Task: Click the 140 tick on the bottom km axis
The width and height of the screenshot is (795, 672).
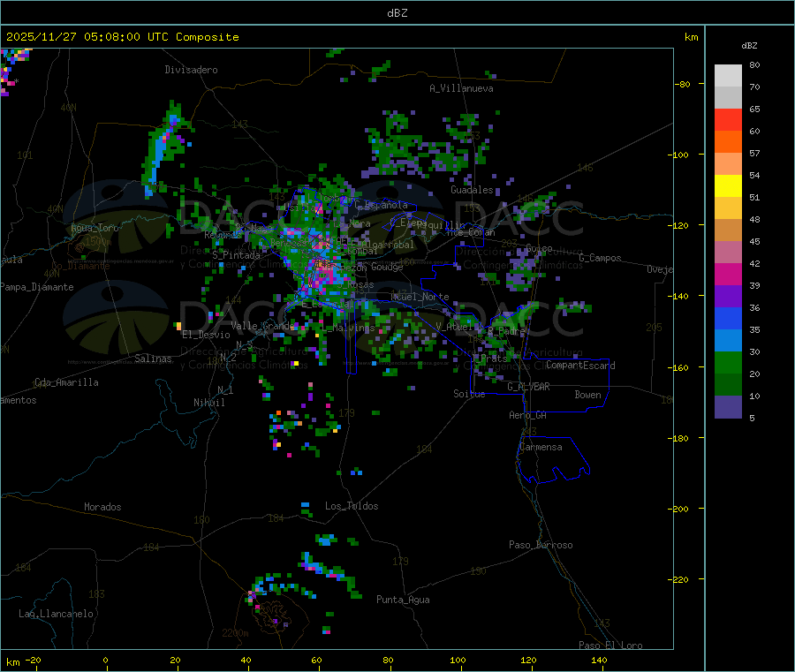Action: 599,660
